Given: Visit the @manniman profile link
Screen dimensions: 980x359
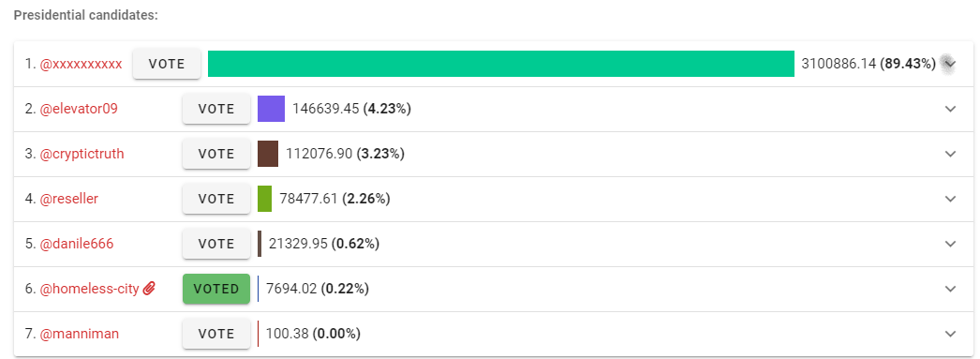Looking at the screenshot, I should click(x=80, y=334).
